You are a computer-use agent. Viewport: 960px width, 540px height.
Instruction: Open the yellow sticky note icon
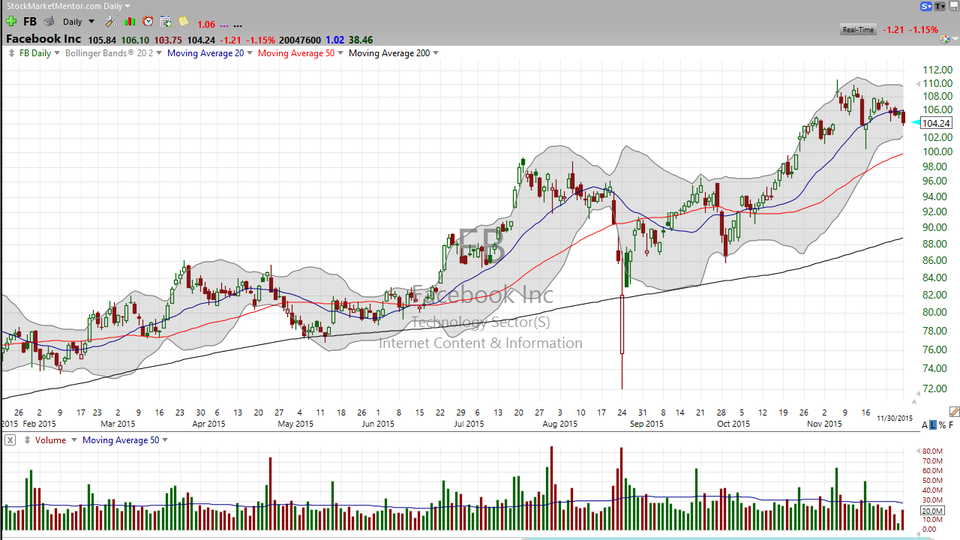coord(183,21)
